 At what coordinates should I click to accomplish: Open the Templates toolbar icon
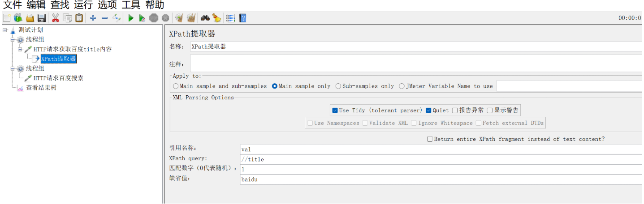(18, 18)
